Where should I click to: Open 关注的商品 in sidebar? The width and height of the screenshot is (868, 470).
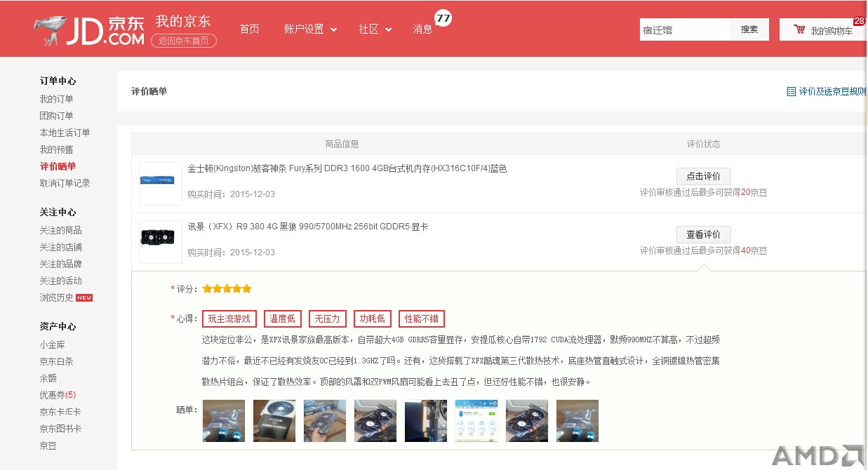[60, 230]
